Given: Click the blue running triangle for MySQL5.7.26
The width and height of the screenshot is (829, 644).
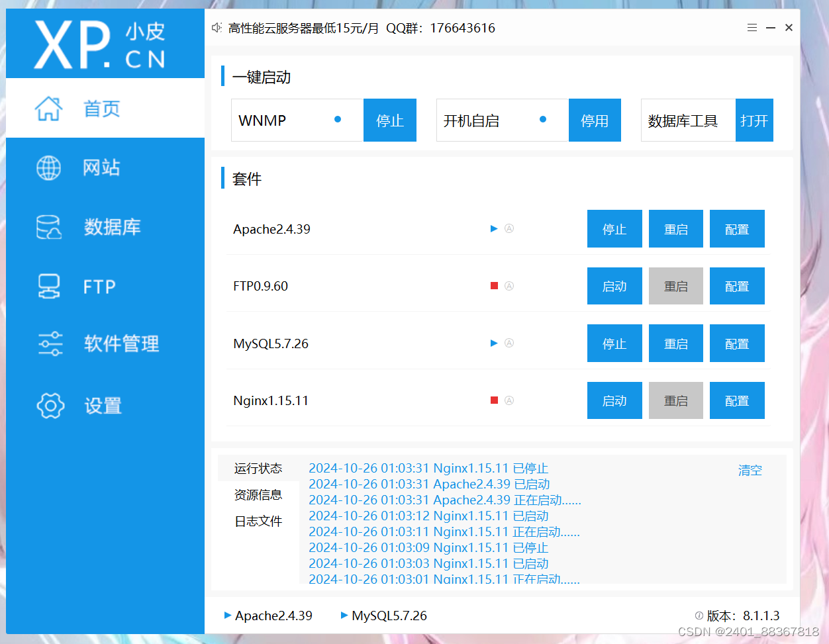Looking at the screenshot, I should click(x=494, y=343).
